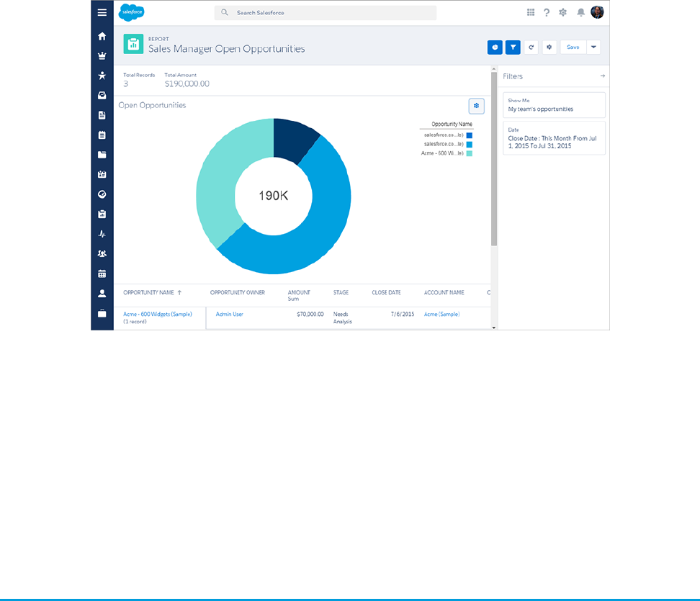
Task: Open the document page sidebar icon
Action: click(102, 115)
